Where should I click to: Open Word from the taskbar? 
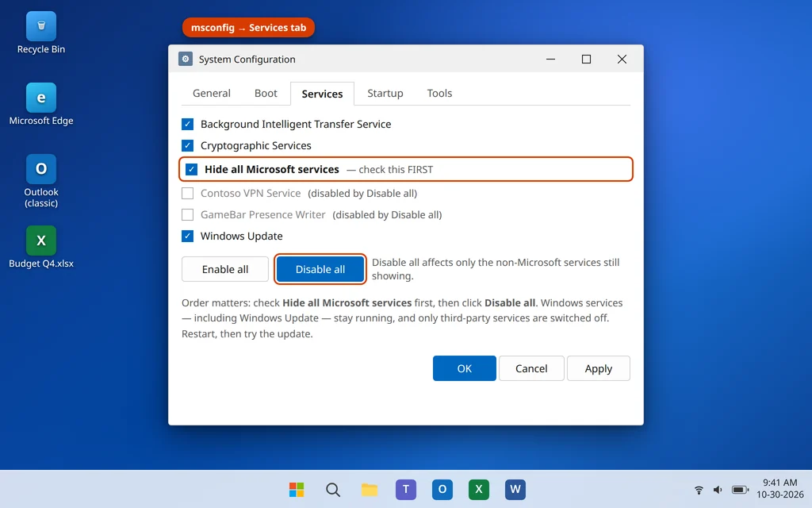[x=515, y=489]
